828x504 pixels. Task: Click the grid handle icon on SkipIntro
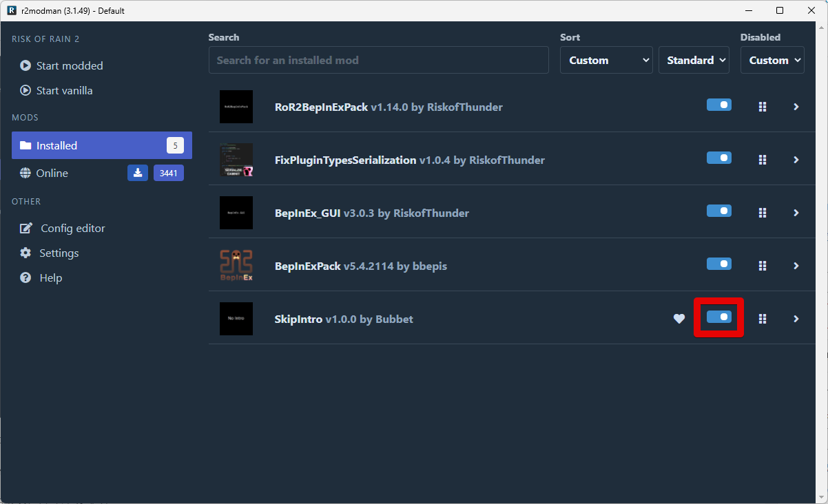click(763, 319)
